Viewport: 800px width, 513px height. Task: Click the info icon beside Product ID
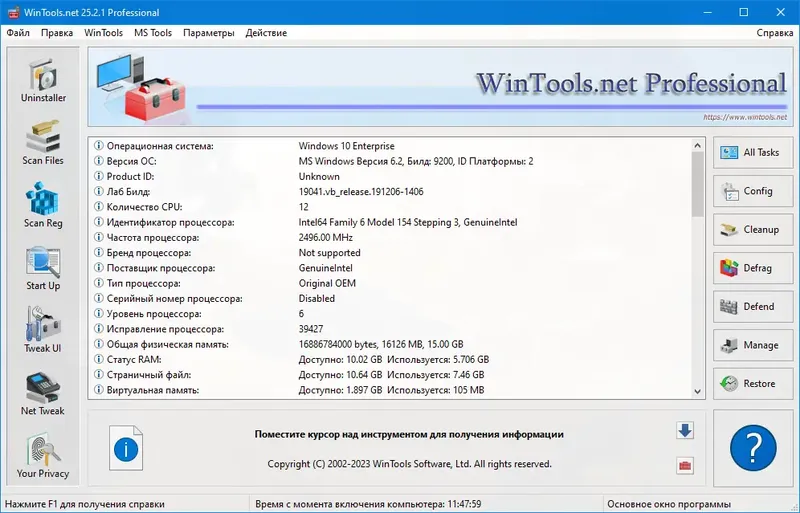point(99,176)
